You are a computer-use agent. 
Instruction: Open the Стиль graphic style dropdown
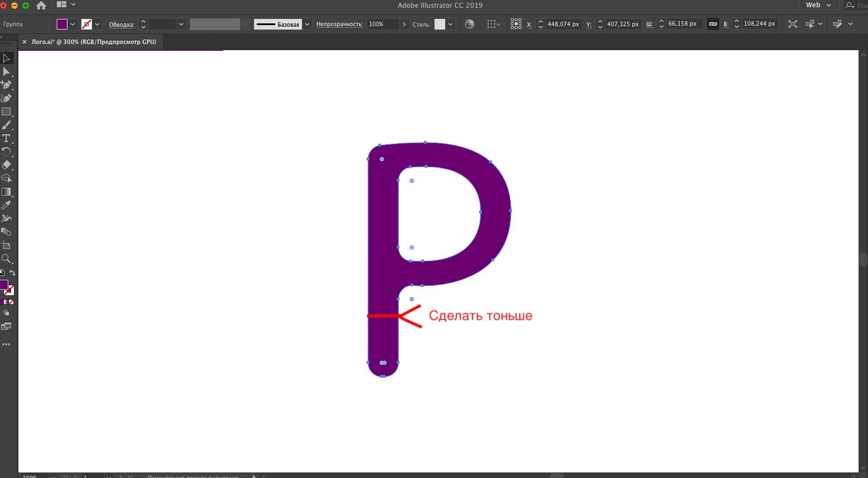(450, 24)
